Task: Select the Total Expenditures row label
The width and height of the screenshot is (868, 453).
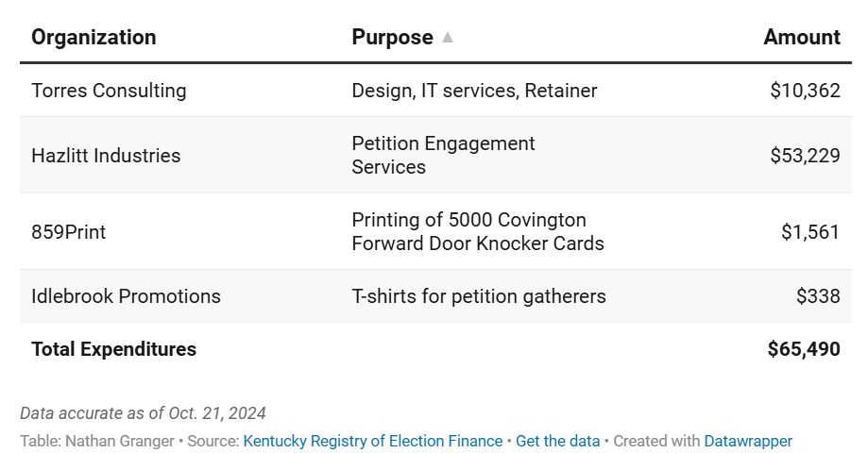Action: coord(113,349)
